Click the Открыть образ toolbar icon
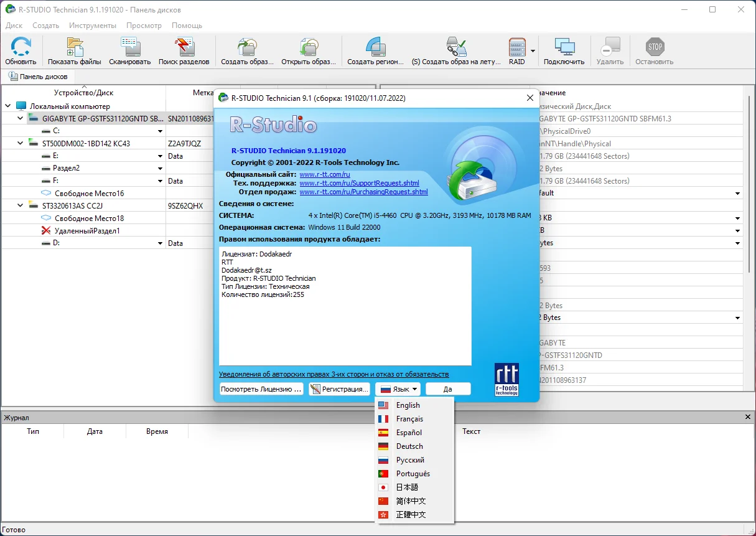The width and height of the screenshot is (756, 536). 309,47
